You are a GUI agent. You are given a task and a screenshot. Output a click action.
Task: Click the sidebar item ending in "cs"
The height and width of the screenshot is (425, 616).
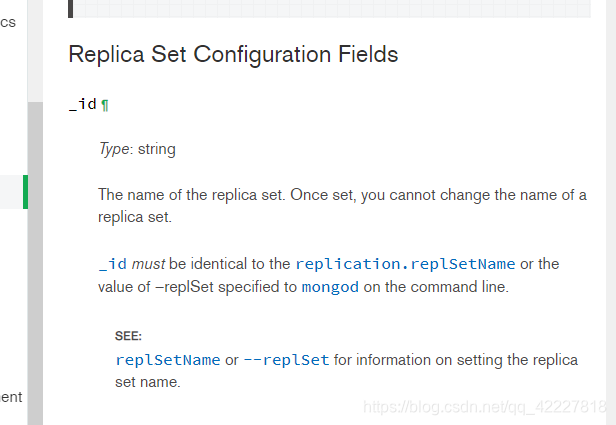[8, 22]
